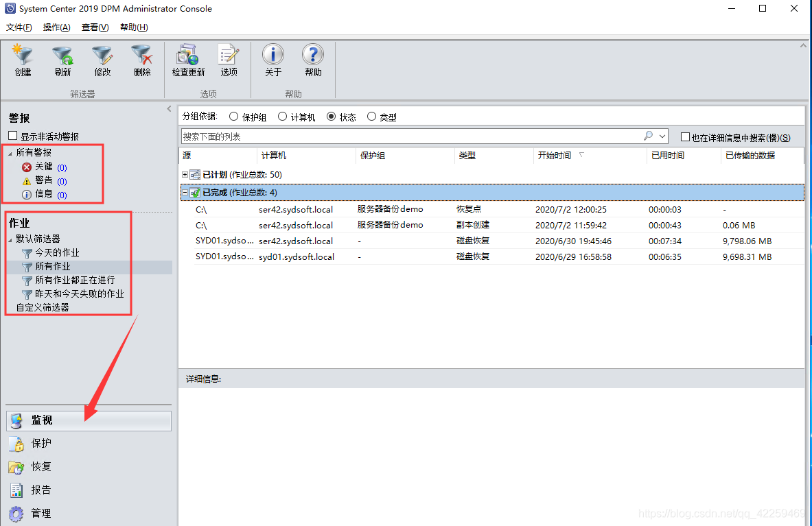Click the 帮助 question-mark icon
Image resolution: width=812 pixels, height=526 pixels.
coord(313,54)
